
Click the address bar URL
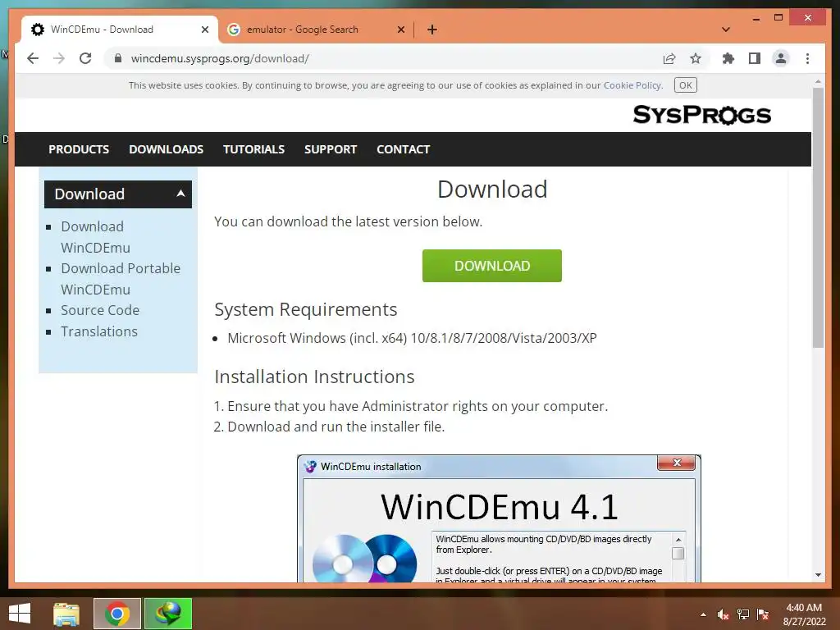pos(220,58)
